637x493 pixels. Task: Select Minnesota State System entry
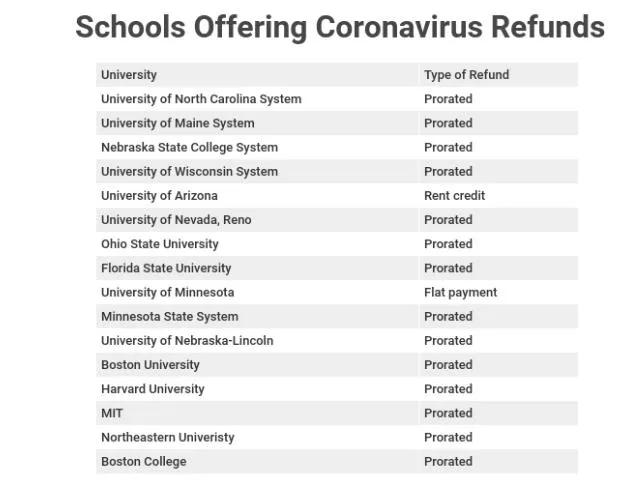point(169,316)
